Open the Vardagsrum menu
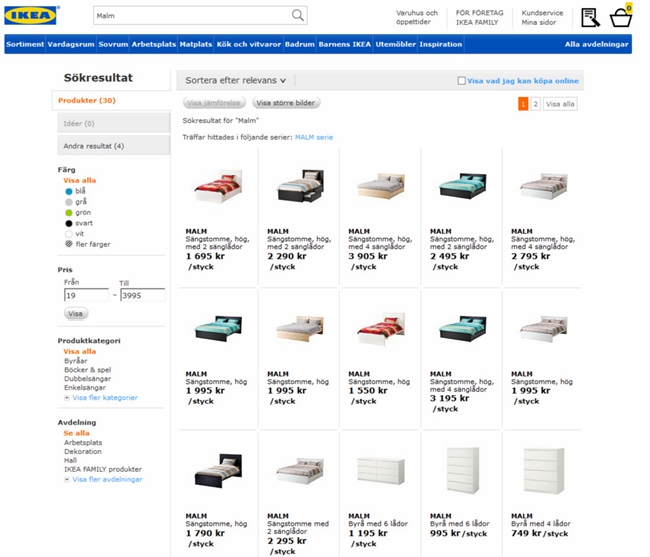650x557 pixels. tap(71, 44)
